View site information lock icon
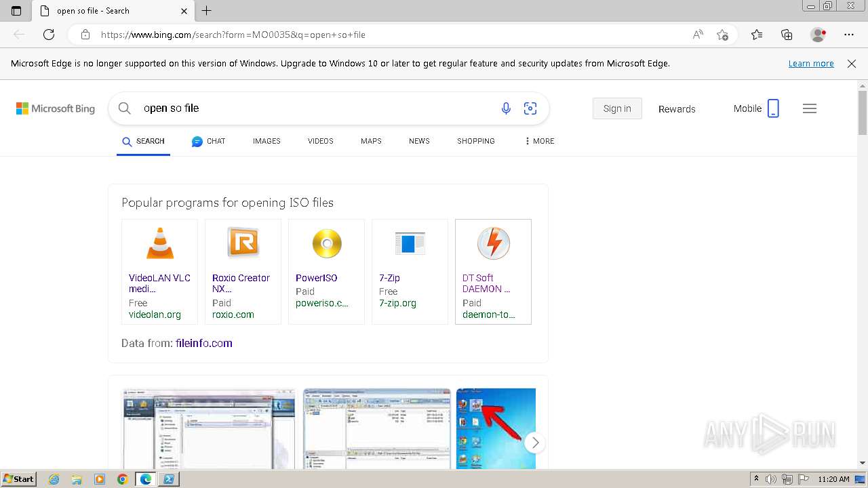The height and width of the screenshot is (488, 868). click(85, 35)
